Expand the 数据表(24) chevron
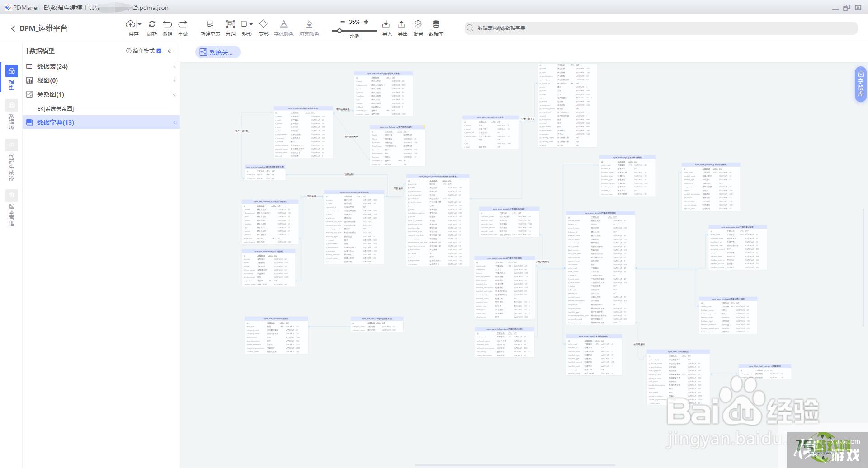868x468 pixels. tap(175, 66)
